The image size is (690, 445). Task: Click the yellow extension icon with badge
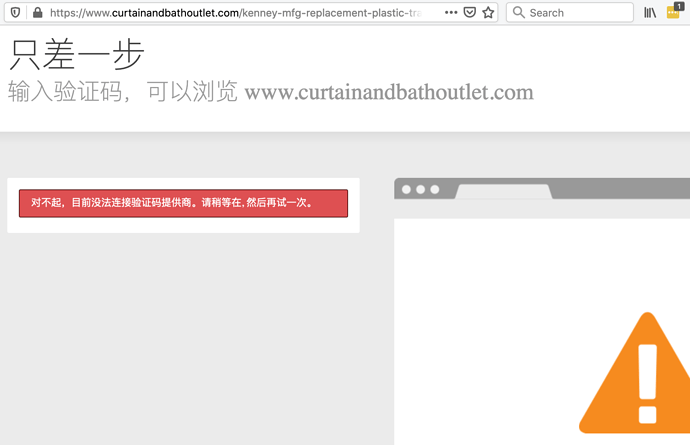(x=674, y=11)
